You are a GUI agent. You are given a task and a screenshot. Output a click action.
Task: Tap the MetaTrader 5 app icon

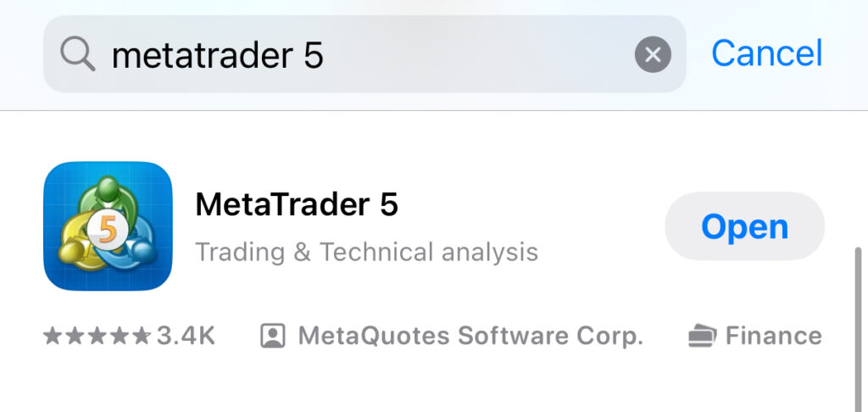108,225
